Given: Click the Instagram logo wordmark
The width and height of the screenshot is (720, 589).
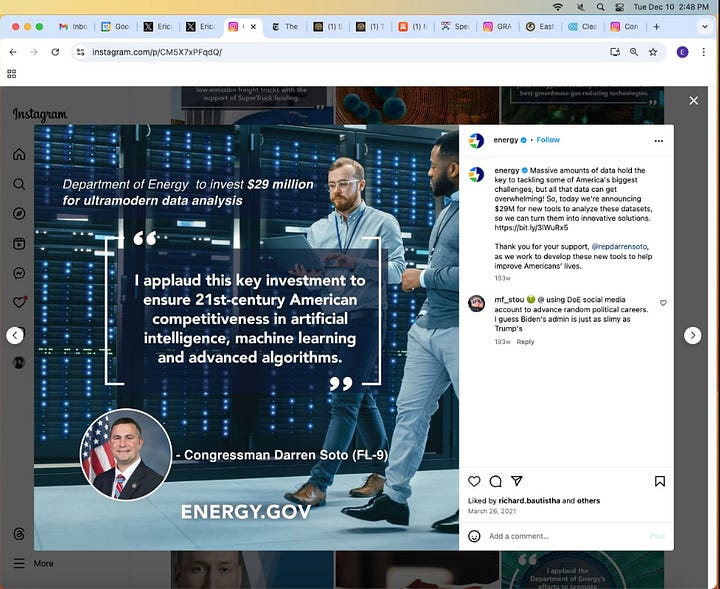Looking at the screenshot, I should click(x=39, y=114).
